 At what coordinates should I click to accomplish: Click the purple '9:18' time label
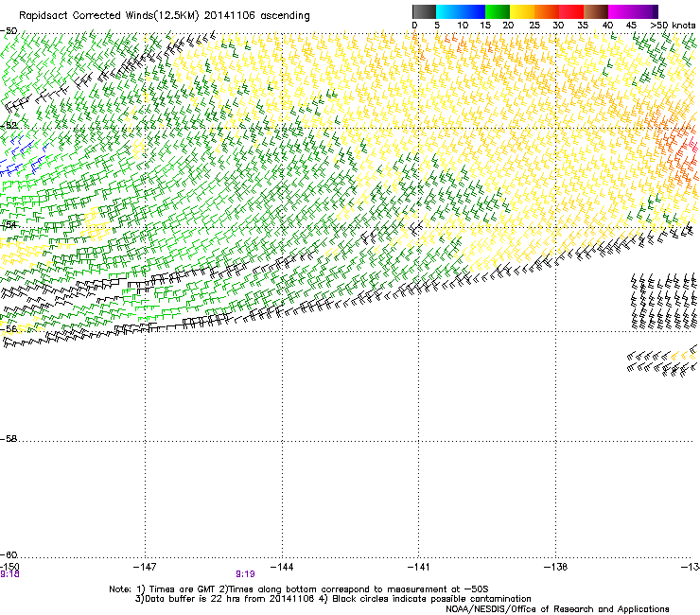point(9,574)
